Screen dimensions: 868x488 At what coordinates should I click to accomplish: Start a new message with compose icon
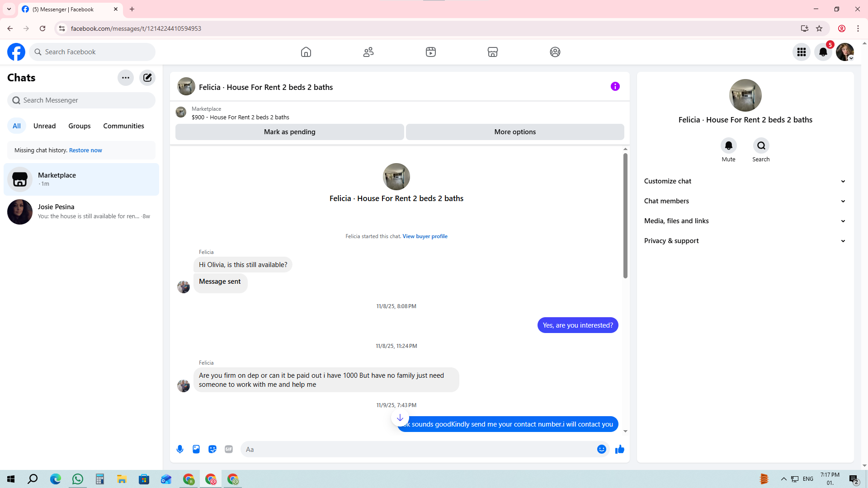[x=147, y=78]
